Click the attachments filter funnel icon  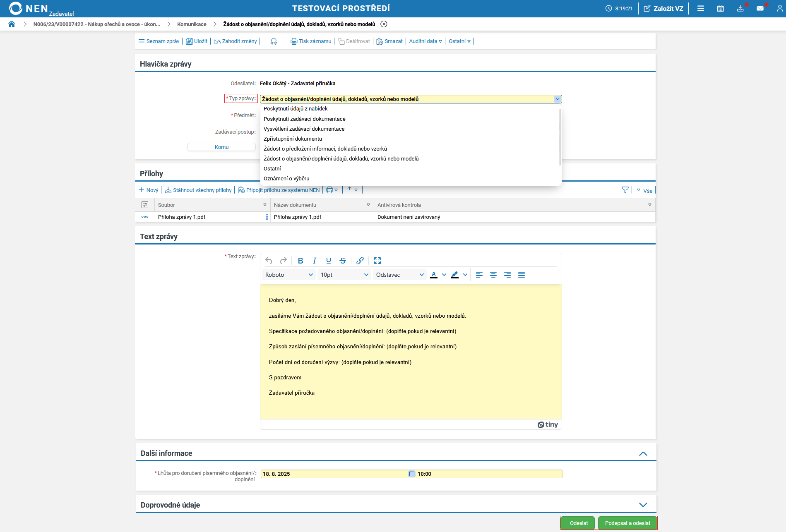click(x=625, y=190)
